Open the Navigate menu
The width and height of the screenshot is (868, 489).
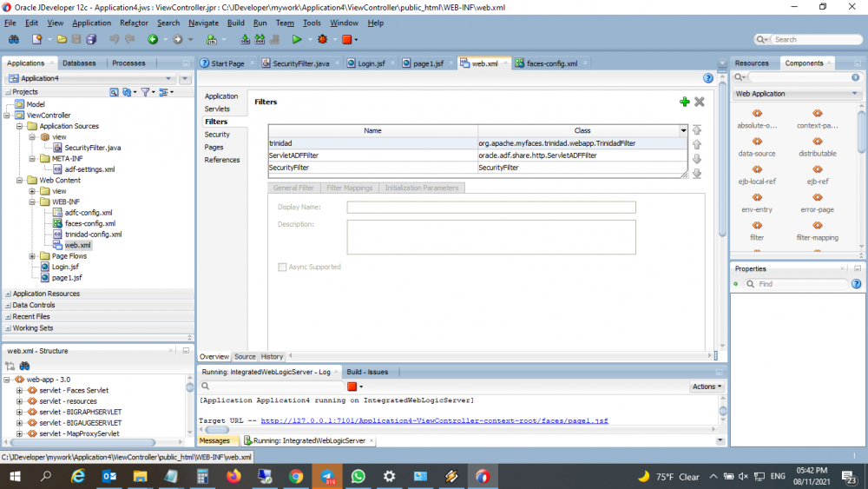pos(203,23)
